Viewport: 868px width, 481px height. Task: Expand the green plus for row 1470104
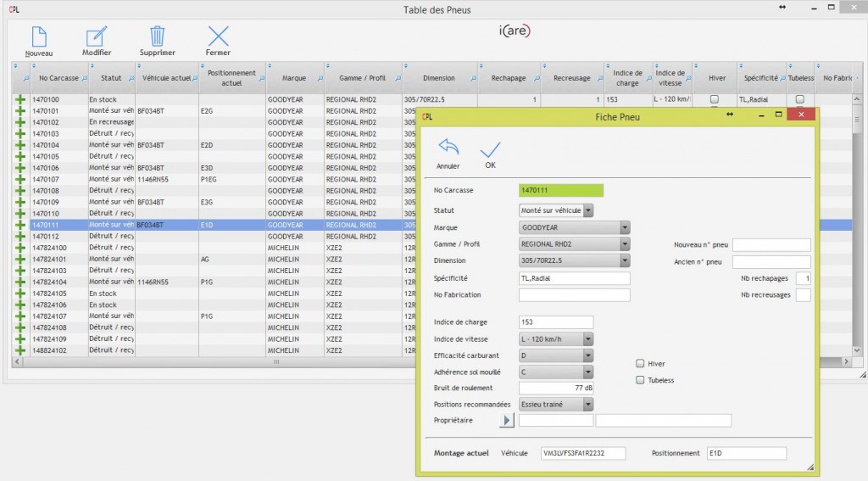pyautogui.click(x=20, y=145)
